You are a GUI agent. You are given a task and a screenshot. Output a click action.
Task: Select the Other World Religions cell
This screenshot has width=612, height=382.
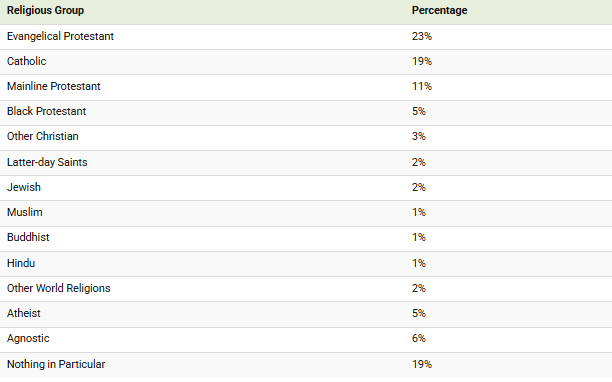[x=59, y=288]
